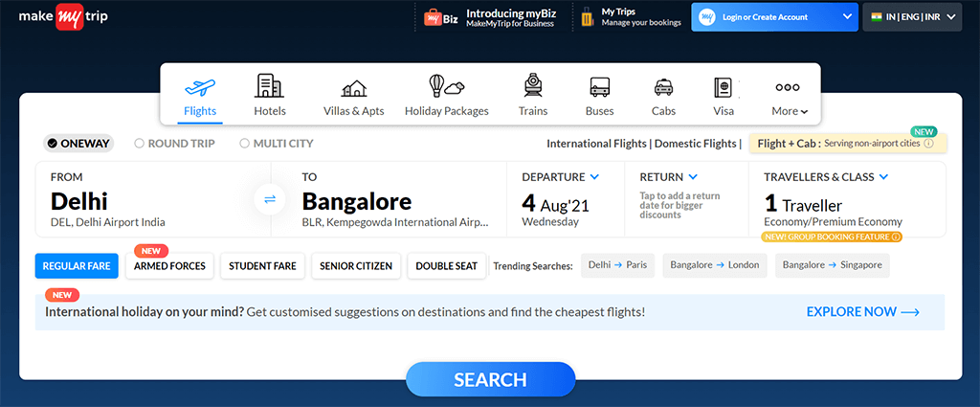Open the DEPARTURE date dropdown
Viewport: 980px width, 407px height.
tap(594, 177)
